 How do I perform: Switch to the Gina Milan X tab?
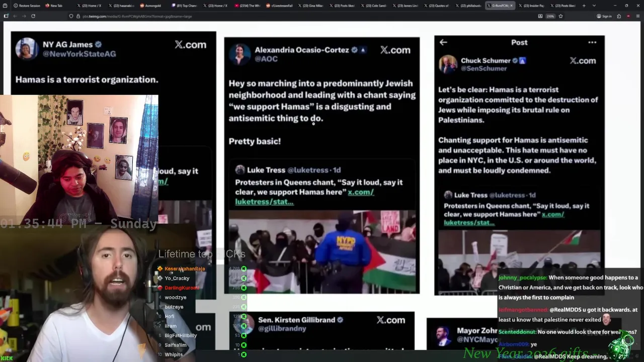[x=310, y=6]
